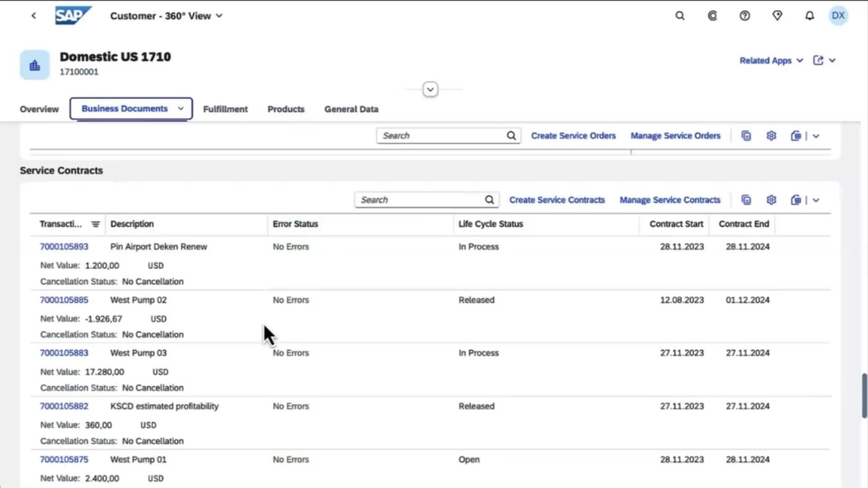Screen dimensions: 868x488
Task: Open the General Data tab
Action: tap(351, 109)
